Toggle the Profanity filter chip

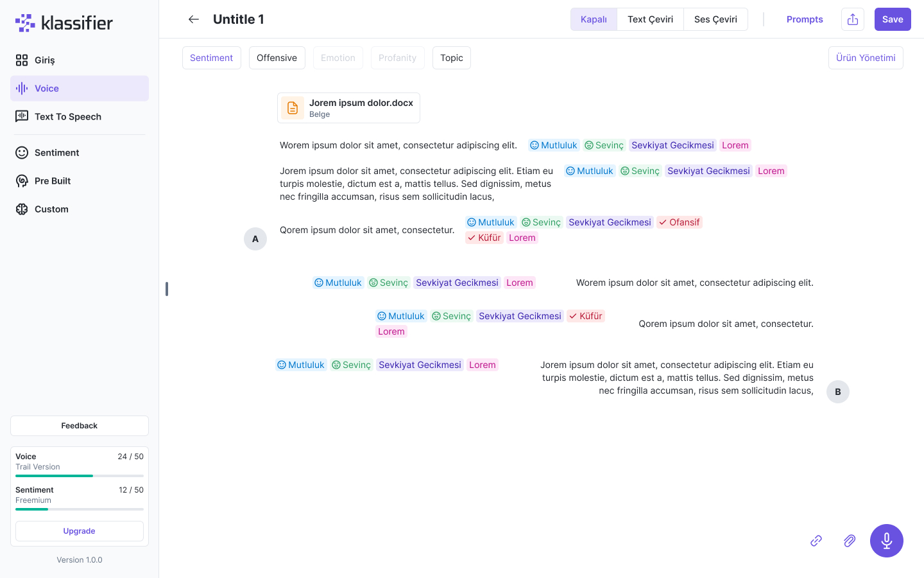[398, 58]
